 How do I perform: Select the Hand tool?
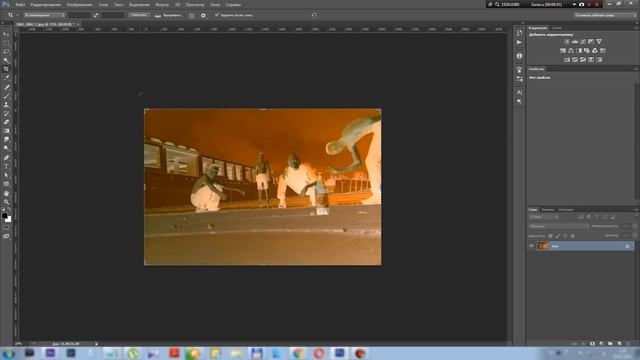(6, 193)
